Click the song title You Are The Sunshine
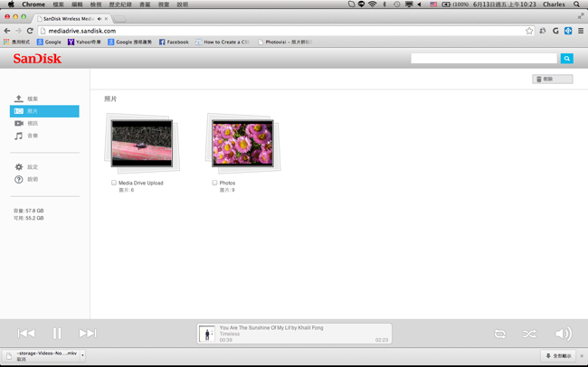The height and width of the screenshot is (367, 588). coord(271,327)
